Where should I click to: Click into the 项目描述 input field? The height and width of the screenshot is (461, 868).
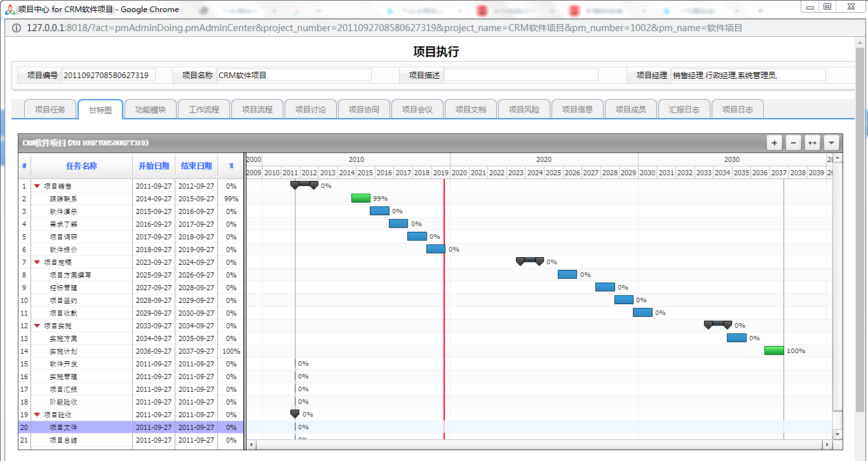point(521,75)
